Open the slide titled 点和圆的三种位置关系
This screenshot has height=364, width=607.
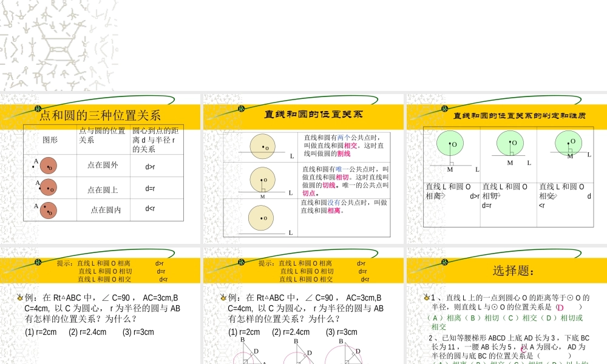click(x=100, y=169)
